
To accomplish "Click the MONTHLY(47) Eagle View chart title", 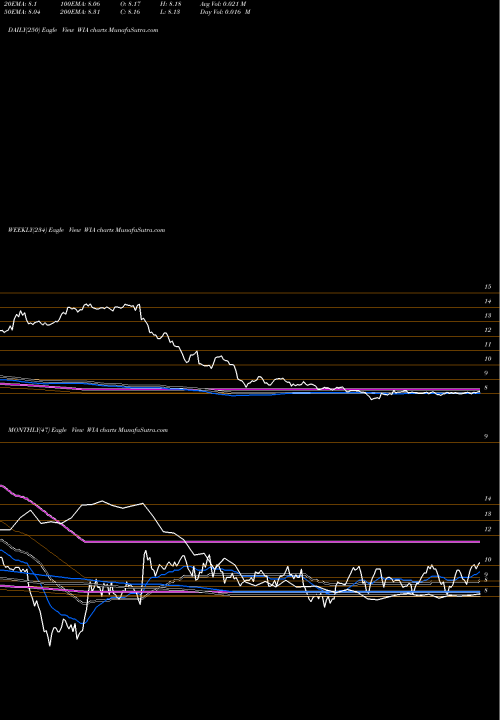I will click(x=88, y=430).
